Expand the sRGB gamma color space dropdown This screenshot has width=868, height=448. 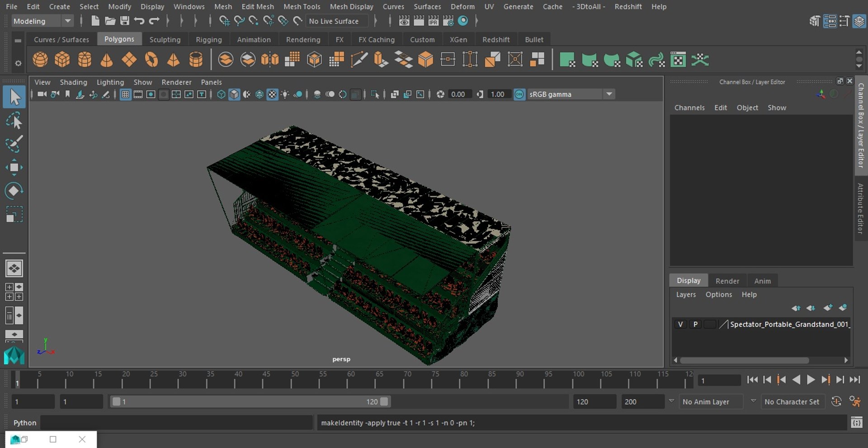609,94
